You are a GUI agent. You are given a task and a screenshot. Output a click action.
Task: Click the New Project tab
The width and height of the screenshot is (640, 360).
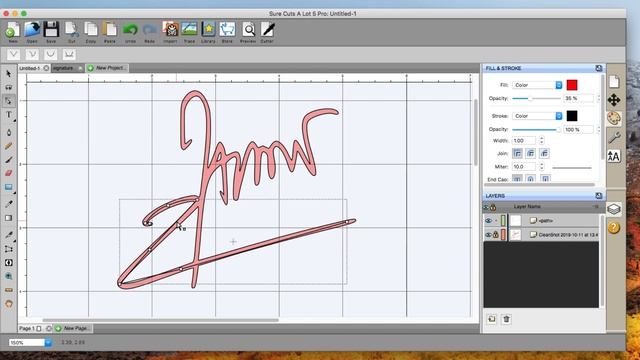tap(108, 68)
